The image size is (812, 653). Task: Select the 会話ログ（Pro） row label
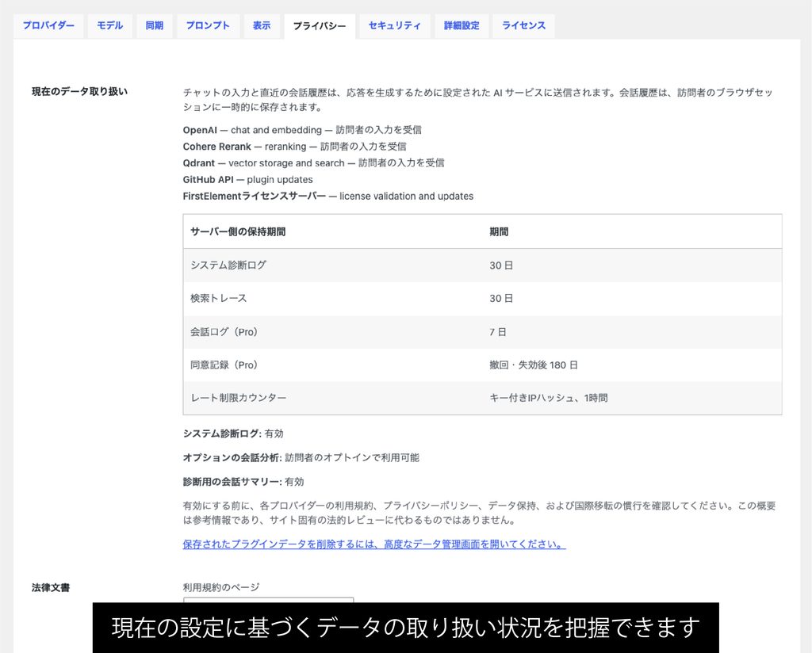coord(224,332)
